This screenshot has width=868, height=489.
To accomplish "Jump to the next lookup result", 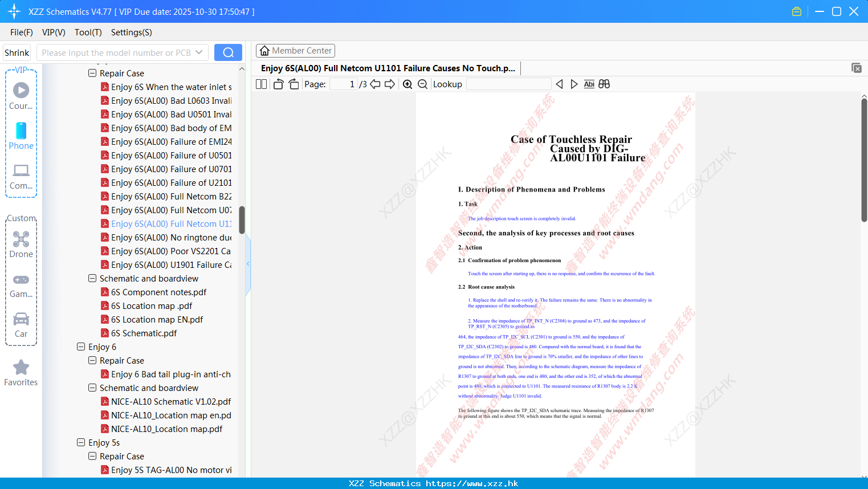I will pyautogui.click(x=574, y=84).
